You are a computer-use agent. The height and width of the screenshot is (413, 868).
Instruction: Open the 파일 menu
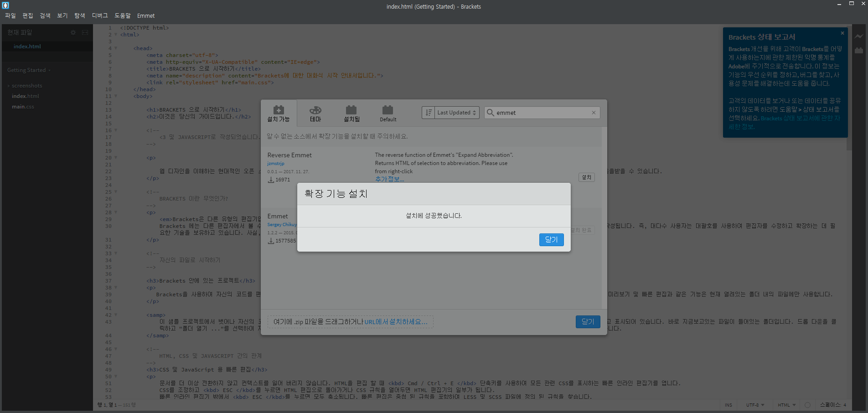point(10,15)
